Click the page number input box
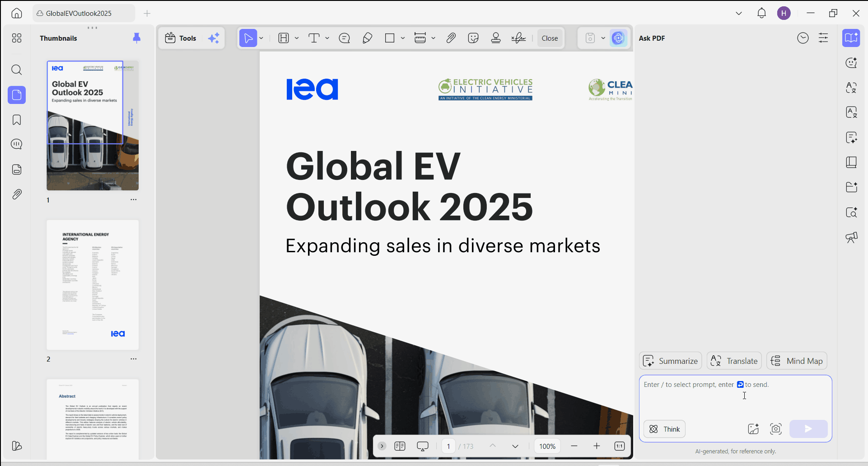 point(448,446)
